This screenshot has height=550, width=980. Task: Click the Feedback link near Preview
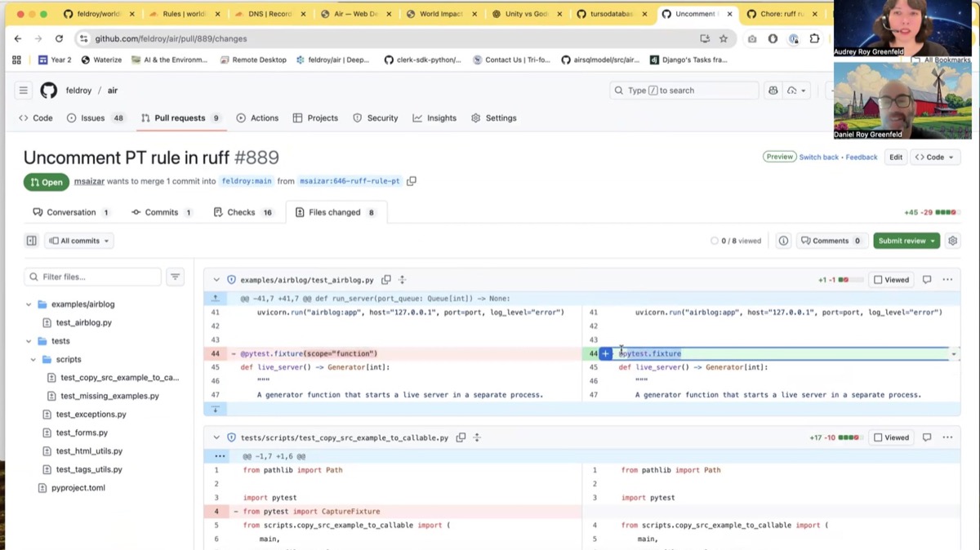coord(861,157)
